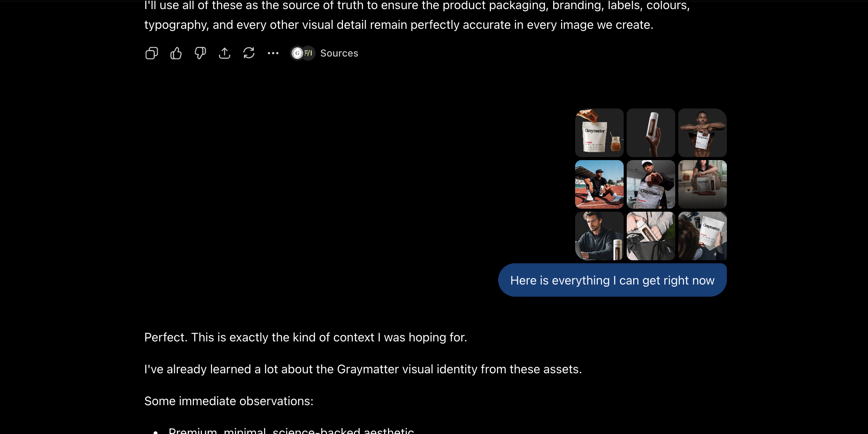
Task: Regenerate the response with the refresh icon
Action: (248, 53)
